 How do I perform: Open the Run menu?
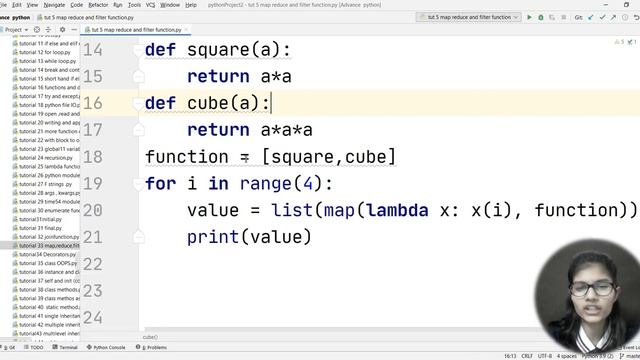click(118, 5)
